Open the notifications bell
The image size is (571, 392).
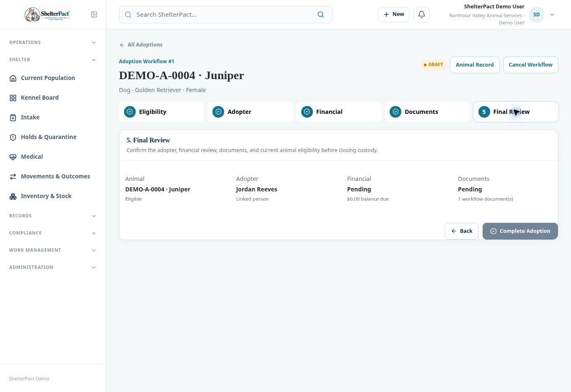[421, 14]
